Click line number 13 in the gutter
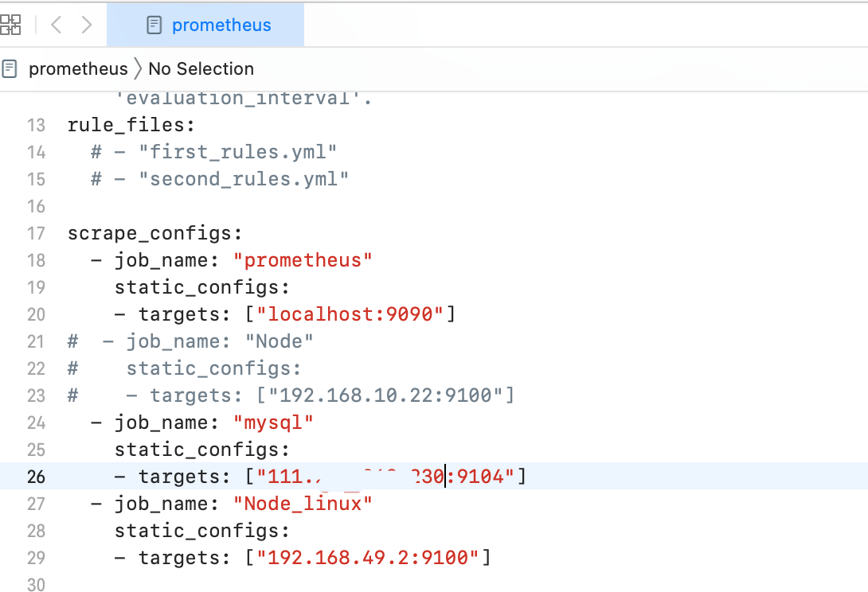This screenshot has height=592, width=868. (x=36, y=125)
